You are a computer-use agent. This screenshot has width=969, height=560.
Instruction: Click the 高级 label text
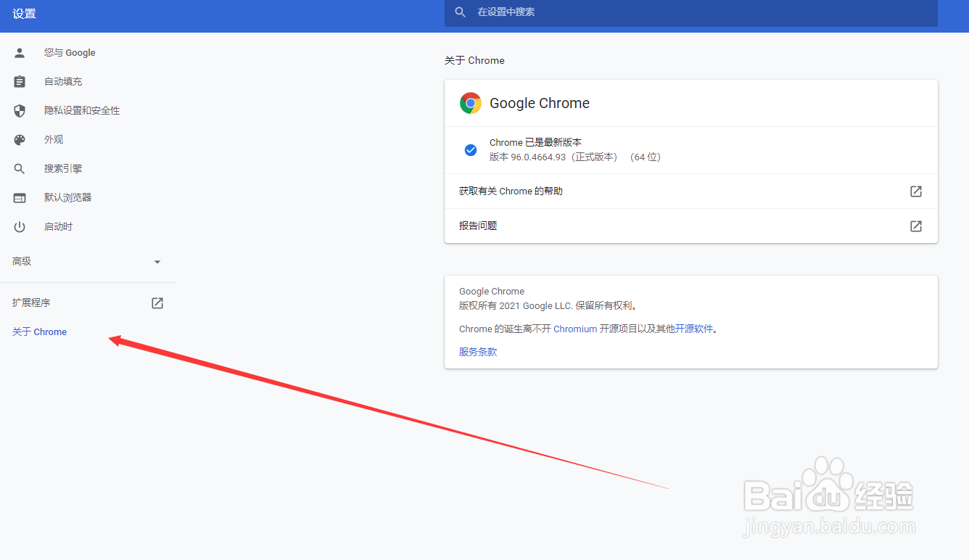pos(22,261)
